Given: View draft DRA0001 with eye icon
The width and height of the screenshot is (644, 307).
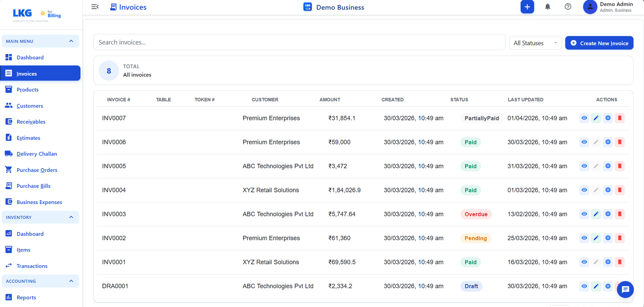Looking at the screenshot, I should (584, 286).
